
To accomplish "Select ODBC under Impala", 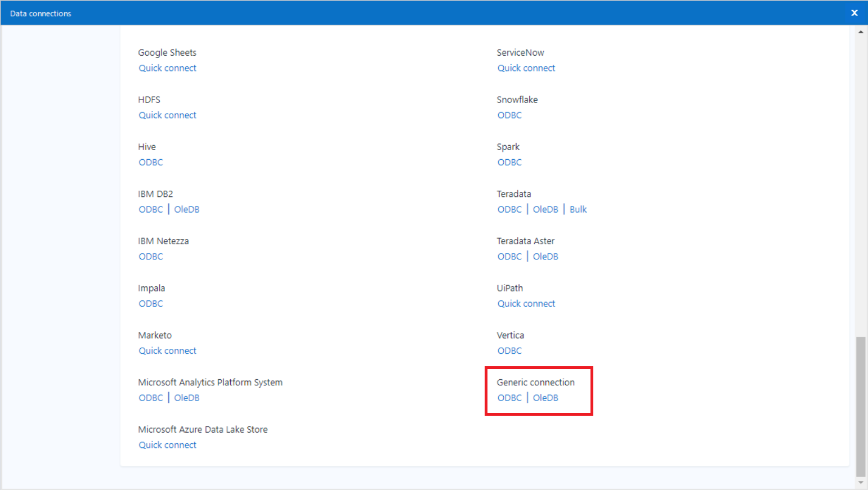I will click(150, 303).
